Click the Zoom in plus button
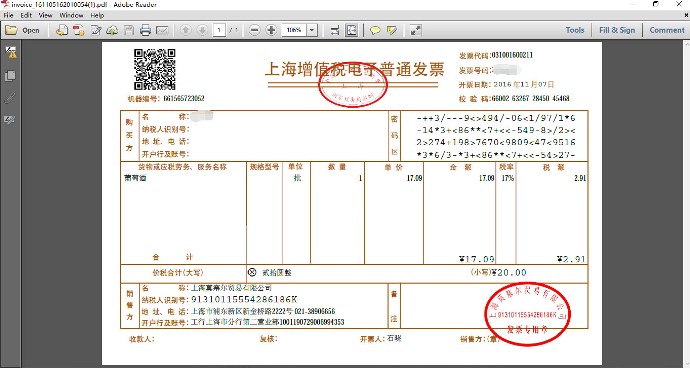Image resolution: width=690 pixels, height=368 pixels. pyautogui.click(x=272, y=30)
